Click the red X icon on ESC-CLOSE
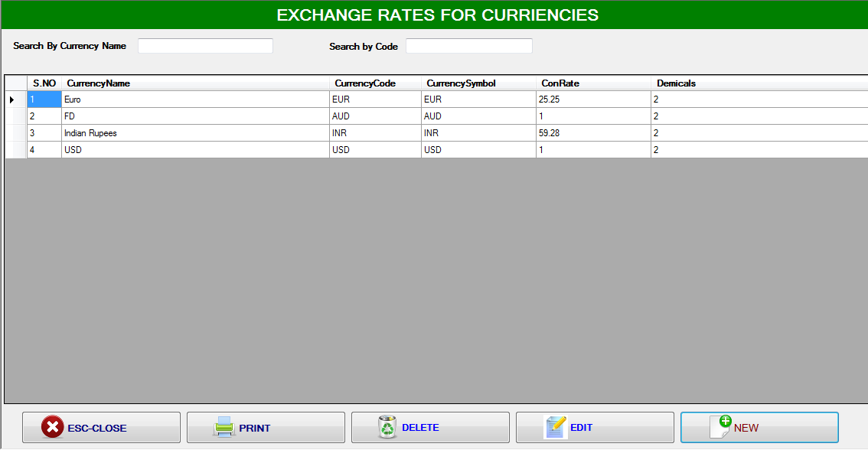 point(53,427)
